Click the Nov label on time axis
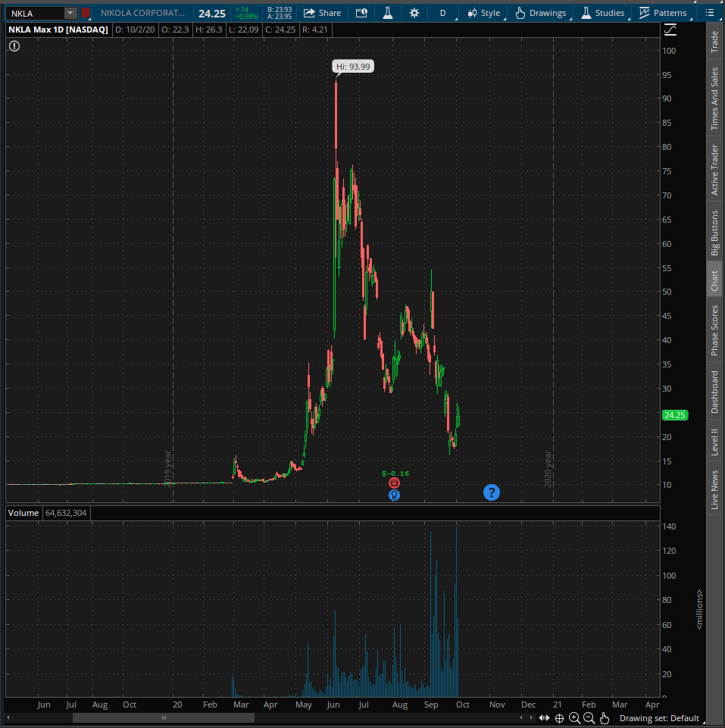725x728 pixels. pyautogui.click(x=497, y=705)
